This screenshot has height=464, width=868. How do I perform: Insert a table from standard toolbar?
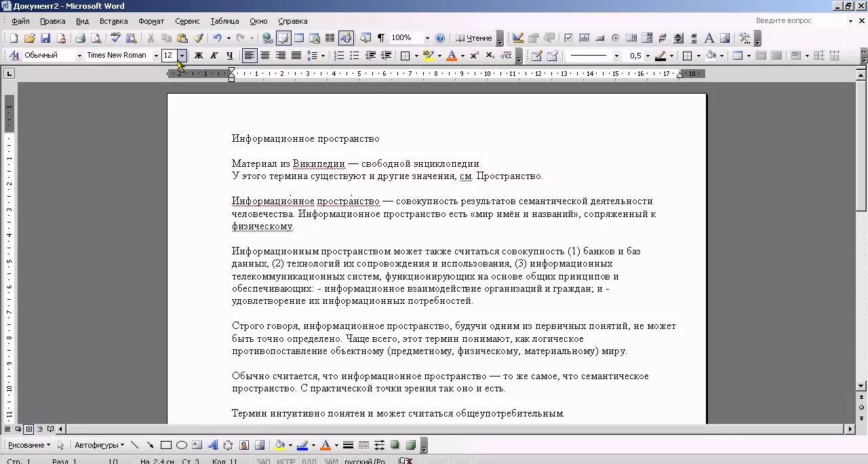coord(299,38)
